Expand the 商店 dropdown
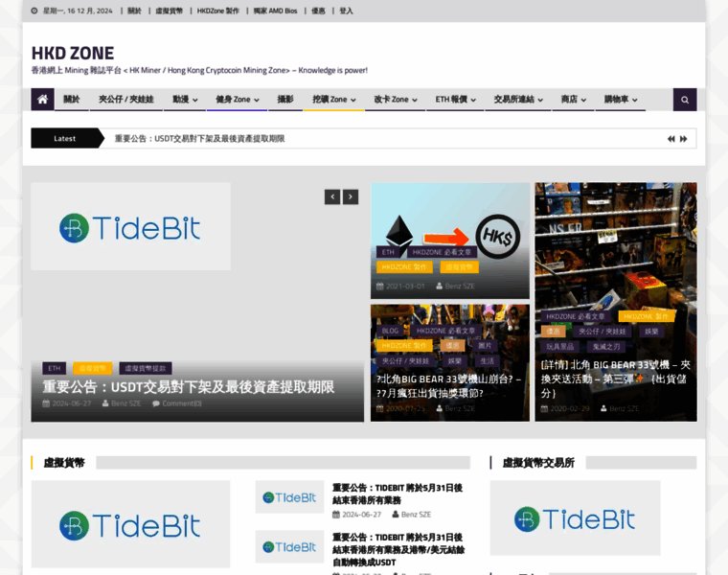Viewport: 728px width, 575px height. coord(574,100)
